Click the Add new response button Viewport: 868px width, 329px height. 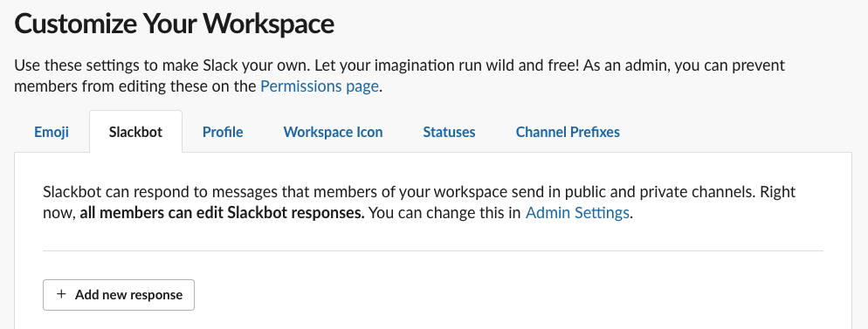pos(119,295)
